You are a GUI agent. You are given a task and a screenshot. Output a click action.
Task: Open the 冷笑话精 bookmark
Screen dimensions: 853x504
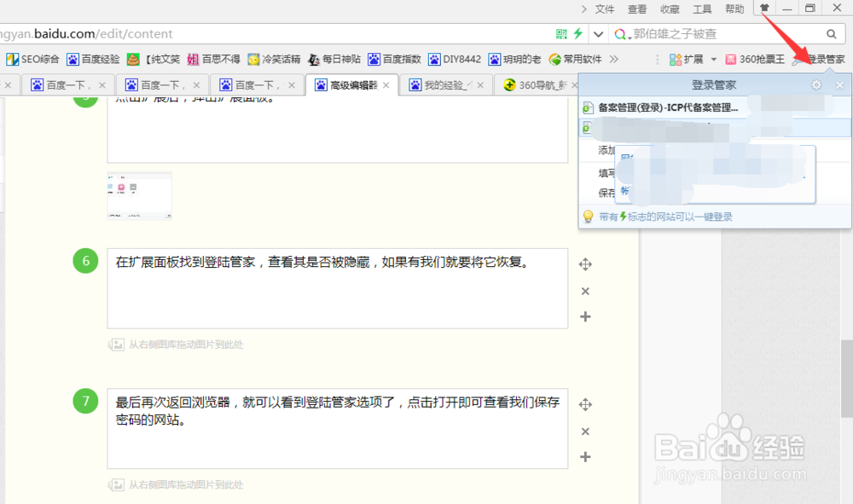(x=274, y=59)
